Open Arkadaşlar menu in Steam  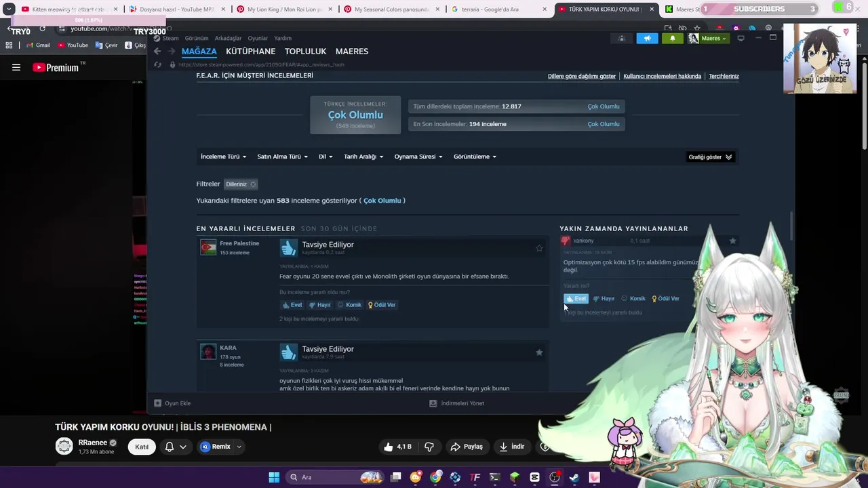pos(228,39)
